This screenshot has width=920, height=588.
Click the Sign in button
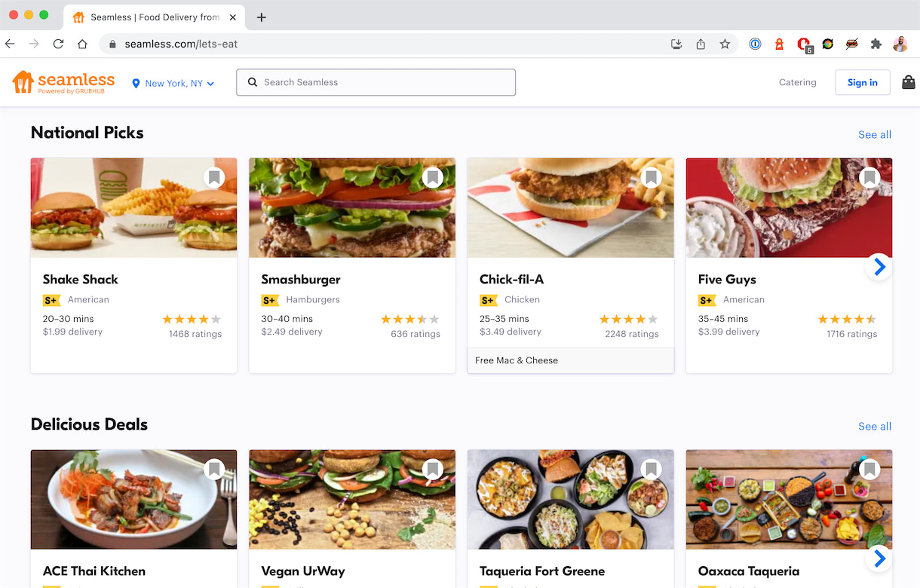(863, 82)
